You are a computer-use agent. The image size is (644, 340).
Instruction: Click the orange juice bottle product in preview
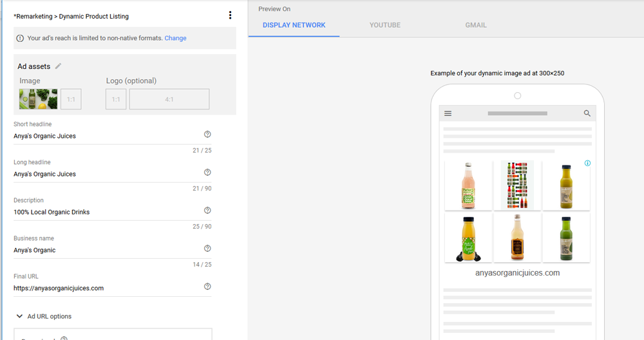[468, 238]
